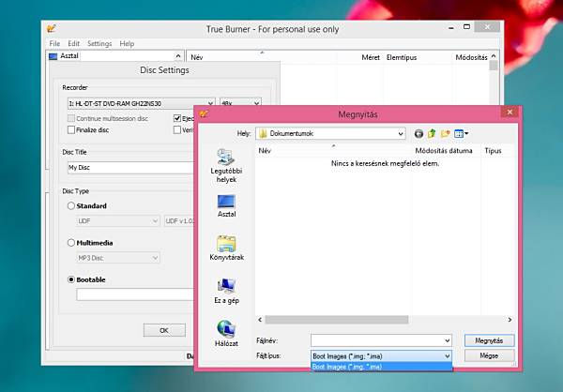Open the view menu icon
Viewport: 563px width, 392px height.
(x=461, y=134)
